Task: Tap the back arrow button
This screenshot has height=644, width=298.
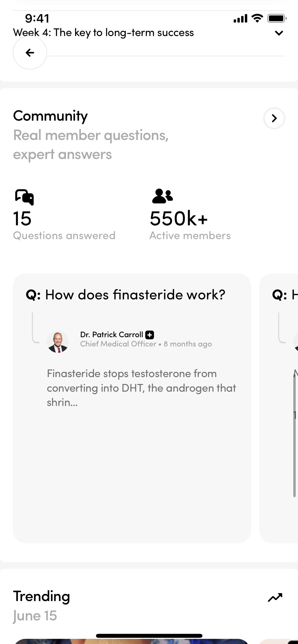Action: 30,53
